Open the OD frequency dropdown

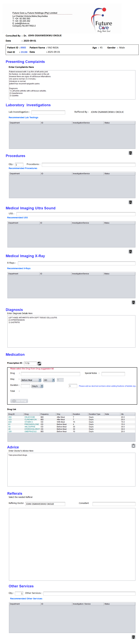49,380
